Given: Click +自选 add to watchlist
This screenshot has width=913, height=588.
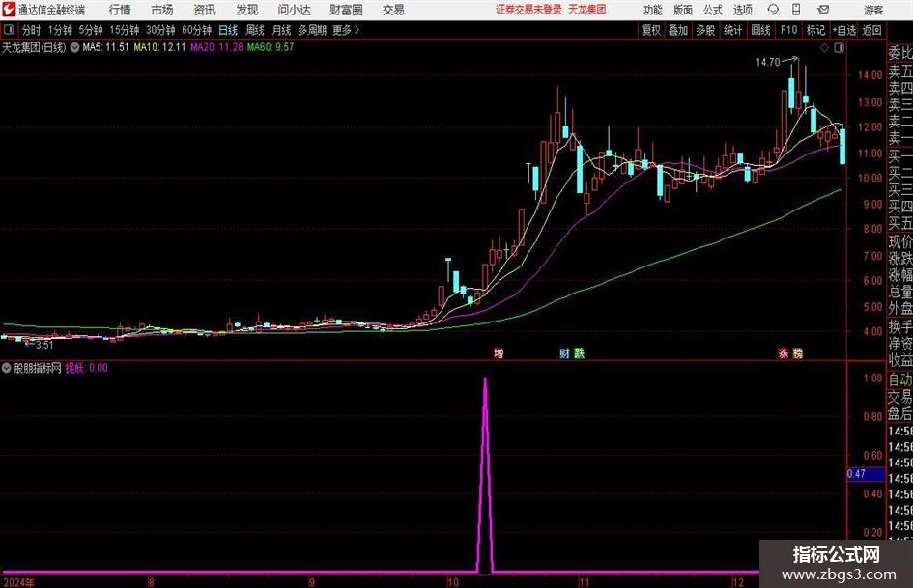Looking at the screenshot, I should [x=843, y=30].
